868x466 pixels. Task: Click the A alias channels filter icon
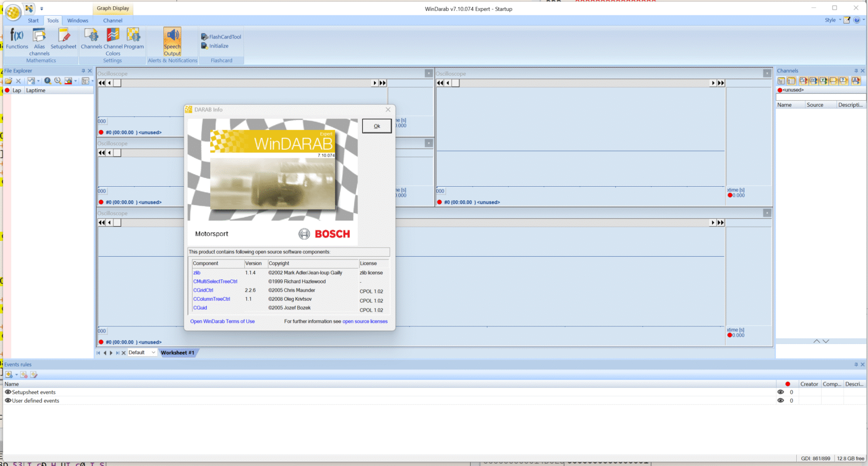856,81
